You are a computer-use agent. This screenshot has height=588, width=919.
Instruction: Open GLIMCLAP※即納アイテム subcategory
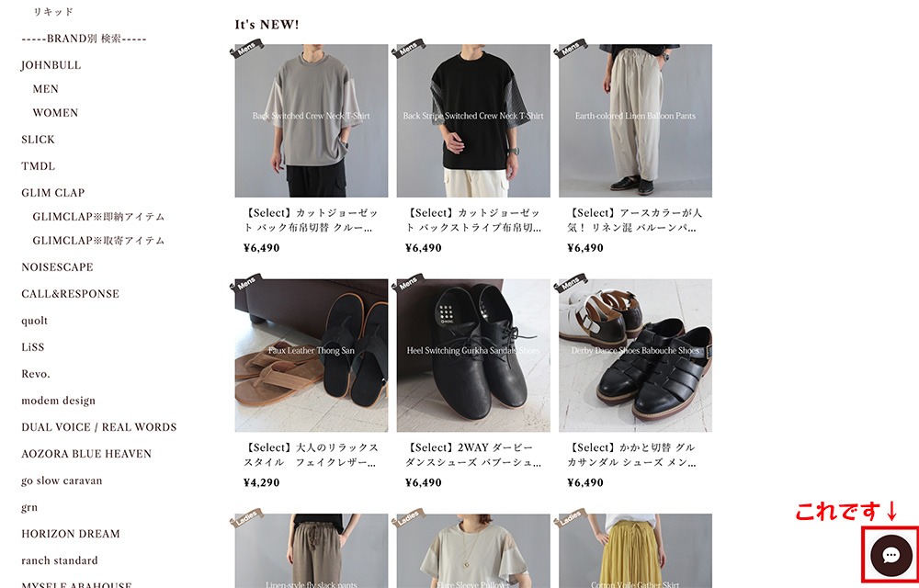click(x=98, y=217)
